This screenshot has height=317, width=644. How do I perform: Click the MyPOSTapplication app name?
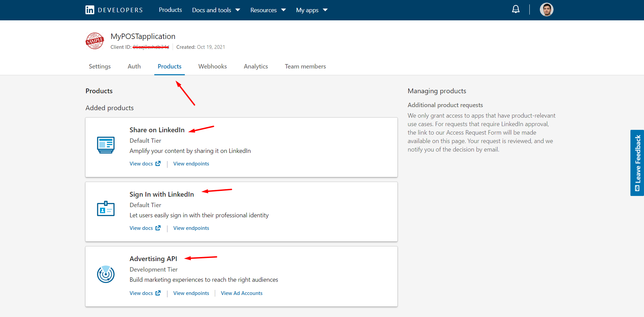[x=143, y=36]
